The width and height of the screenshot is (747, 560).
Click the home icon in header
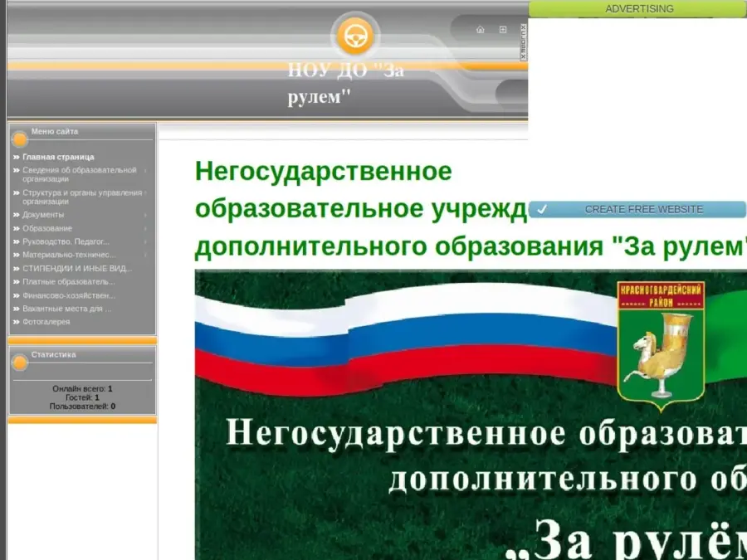click(x=480, y=30)
